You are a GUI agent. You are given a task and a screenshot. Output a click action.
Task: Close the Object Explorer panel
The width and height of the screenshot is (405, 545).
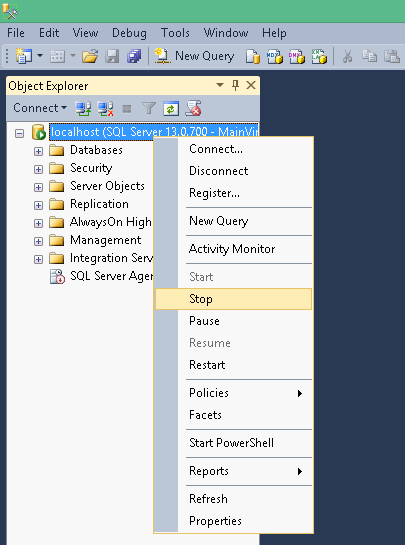click(x=251, y=85)
